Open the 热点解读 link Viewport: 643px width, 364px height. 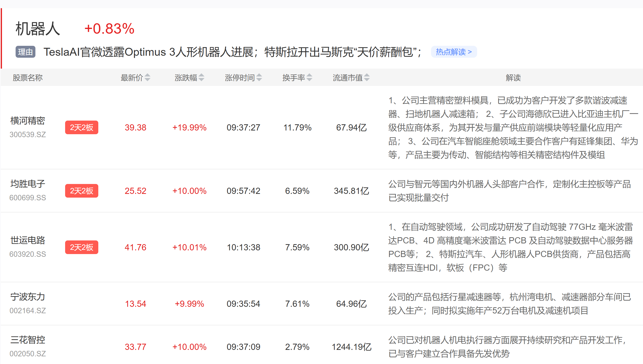(x=454, y=52)
